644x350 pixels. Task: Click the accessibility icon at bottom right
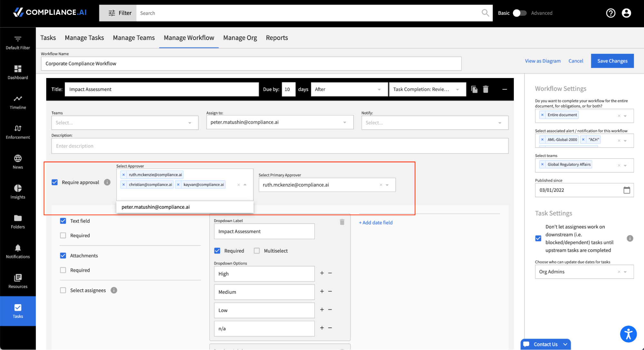pos(628,334)
